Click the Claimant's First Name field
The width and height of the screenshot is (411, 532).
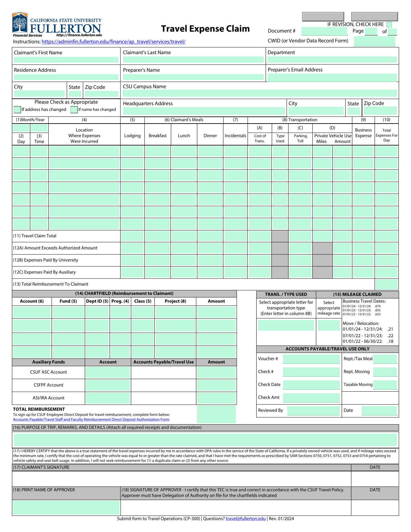tap(66, 60)
